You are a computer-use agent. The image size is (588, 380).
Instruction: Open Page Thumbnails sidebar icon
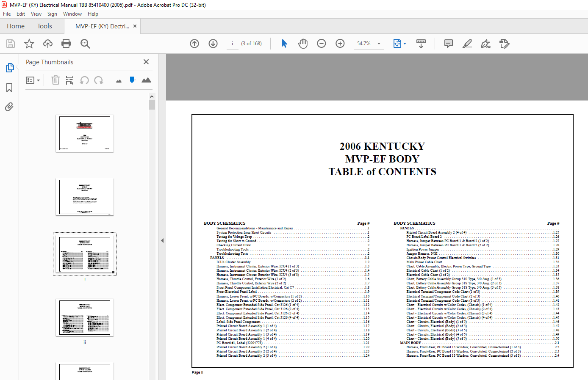(9, 68)
